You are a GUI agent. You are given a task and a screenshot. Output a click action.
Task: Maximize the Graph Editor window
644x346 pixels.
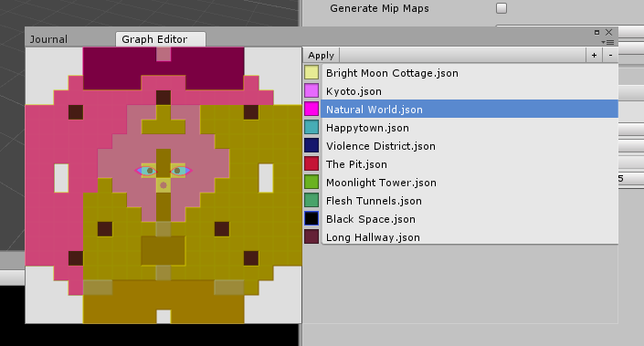(x=596, y=32)
